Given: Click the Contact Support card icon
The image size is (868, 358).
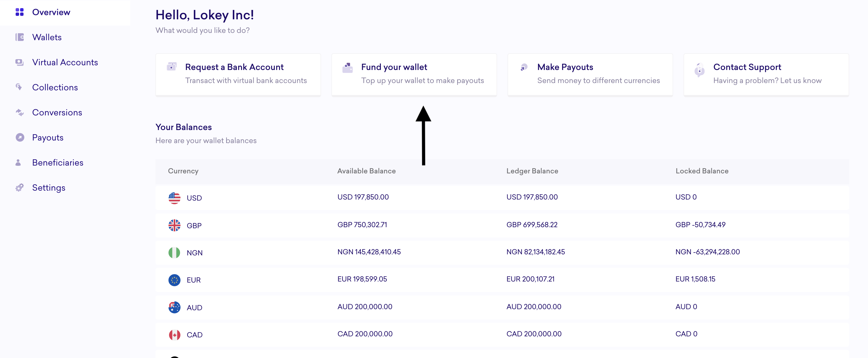Looking at the screenshot, I should coord(699,70).
